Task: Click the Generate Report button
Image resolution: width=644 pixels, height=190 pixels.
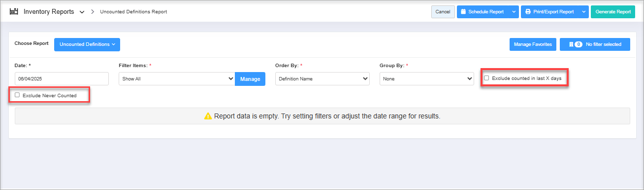Action: 613,12
